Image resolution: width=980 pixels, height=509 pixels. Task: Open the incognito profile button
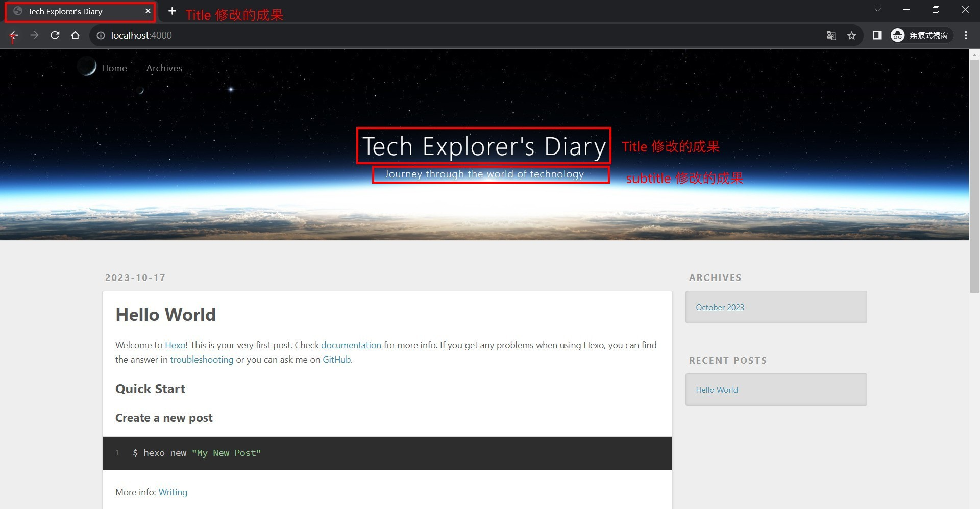pyautogui.click(x=921, y=35)
